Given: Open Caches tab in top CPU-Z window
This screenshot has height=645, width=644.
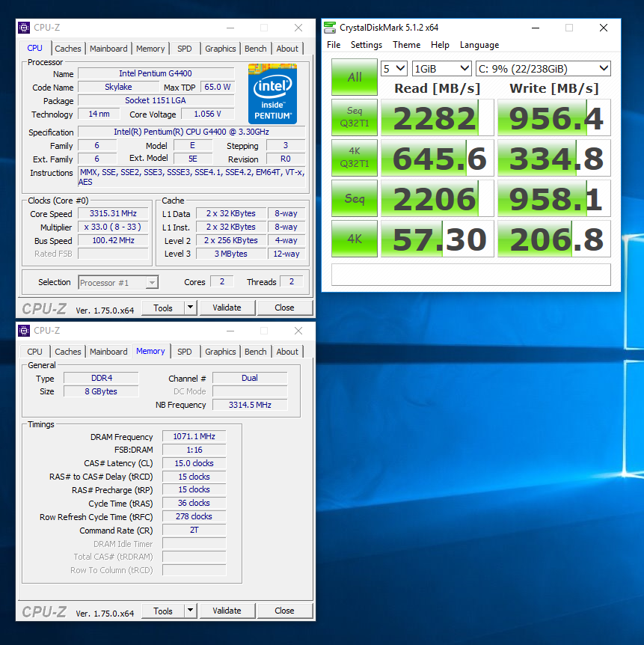Looking at the screenshot, I should click(x=68, y=49).
